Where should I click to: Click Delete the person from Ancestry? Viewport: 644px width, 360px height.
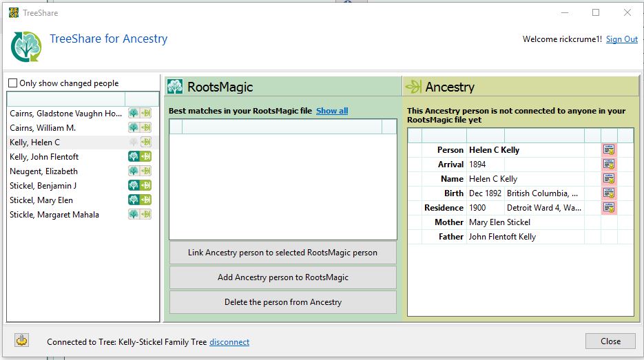coord(283,302)
